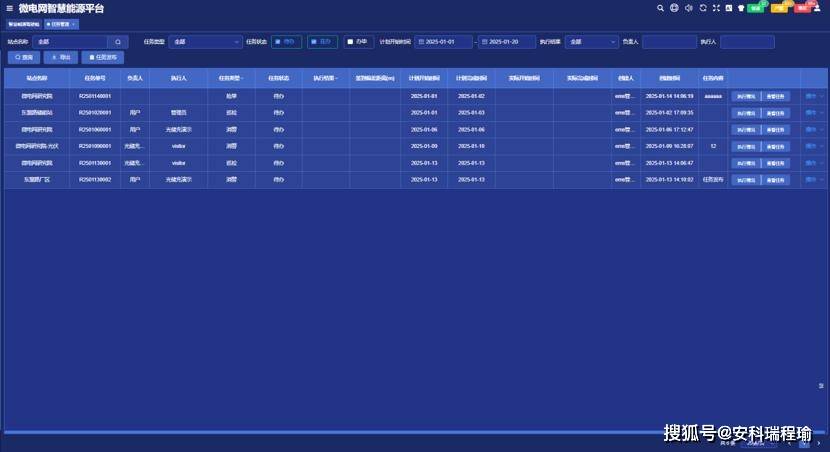Image resolution: width=830 pixels, height=452 pixels.
Task: Select the first page tab left of 任务管理
Action: tap(24, 24)
